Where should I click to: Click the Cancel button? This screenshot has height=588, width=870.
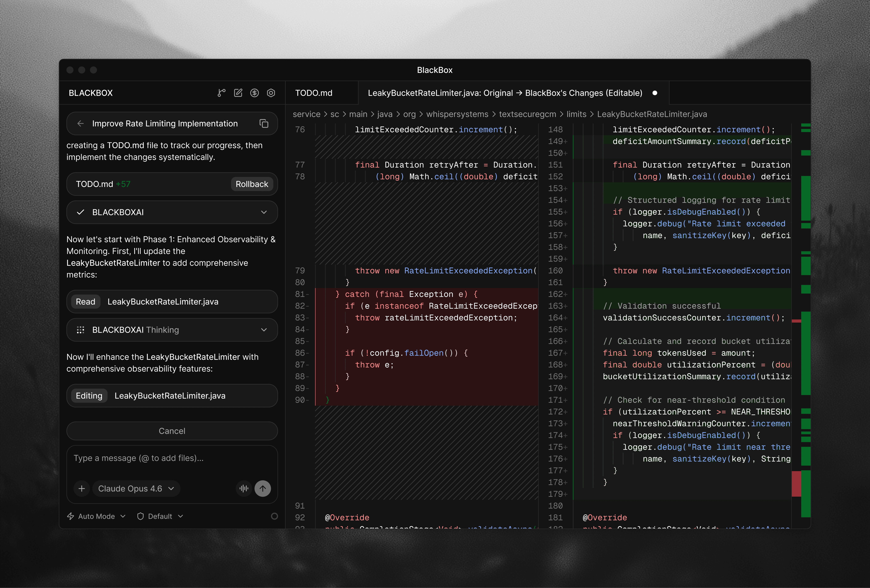172,431
